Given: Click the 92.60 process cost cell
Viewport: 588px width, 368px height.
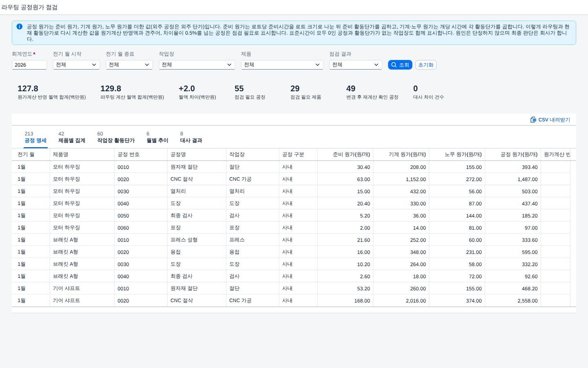Looking at the screenshot, I should coord(513,276).
